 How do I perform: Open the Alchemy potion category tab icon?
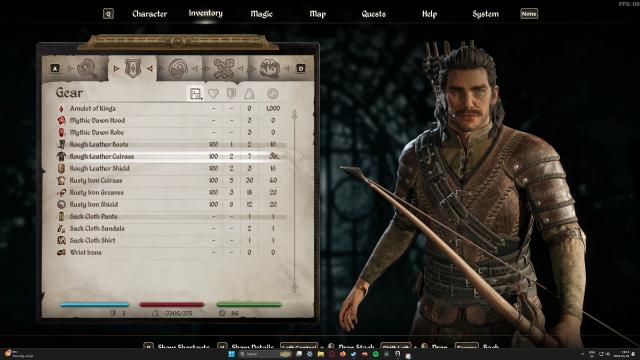(x=178, y=68)
